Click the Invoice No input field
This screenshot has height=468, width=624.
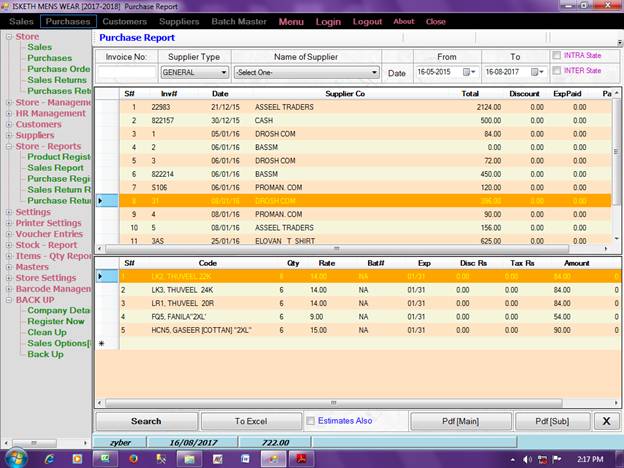(126, 73)
